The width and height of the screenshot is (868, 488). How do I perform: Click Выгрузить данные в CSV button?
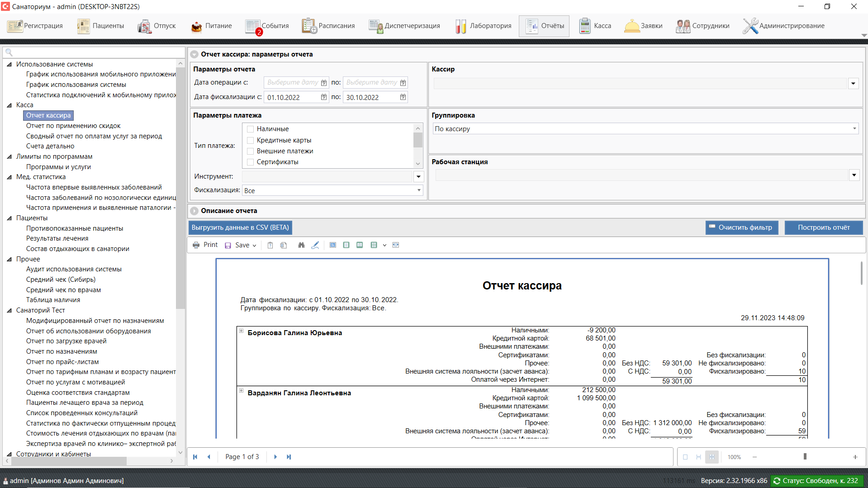(240, 227)
